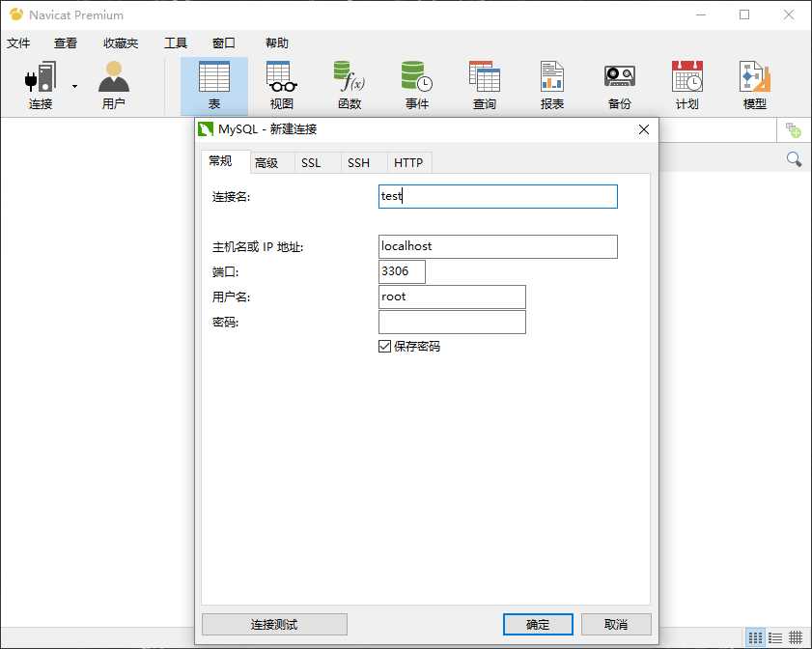This screenshot has width=812, height=649.
Task: Click the 主机名或 IP 地址: label
Action: point(258,247)
